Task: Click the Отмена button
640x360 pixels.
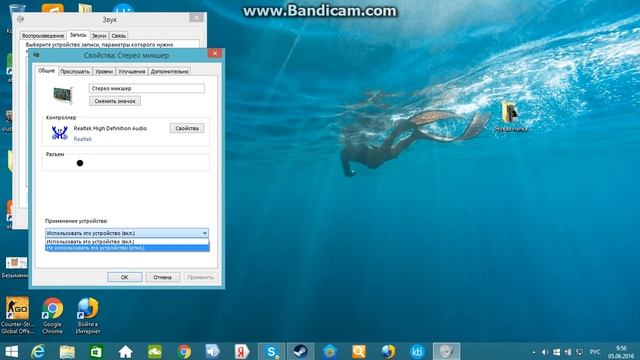Action: click(x=162, y=277)
